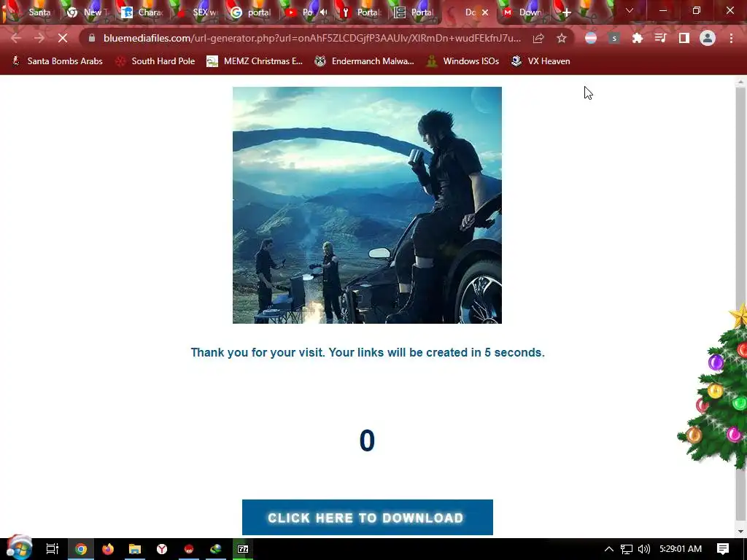Open the gray 'S' extension
Viewport: 747px width, 560px height.
614,38
